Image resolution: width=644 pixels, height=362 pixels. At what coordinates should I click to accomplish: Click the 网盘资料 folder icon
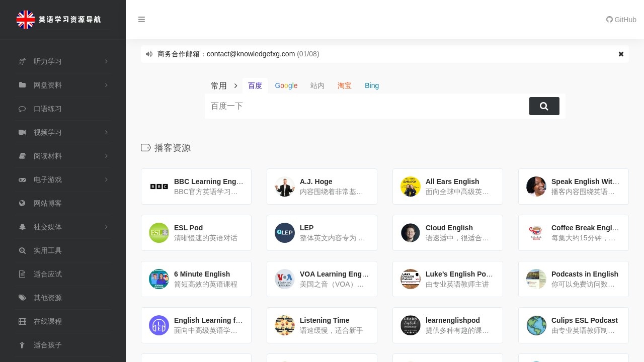(x=22, y=85)
